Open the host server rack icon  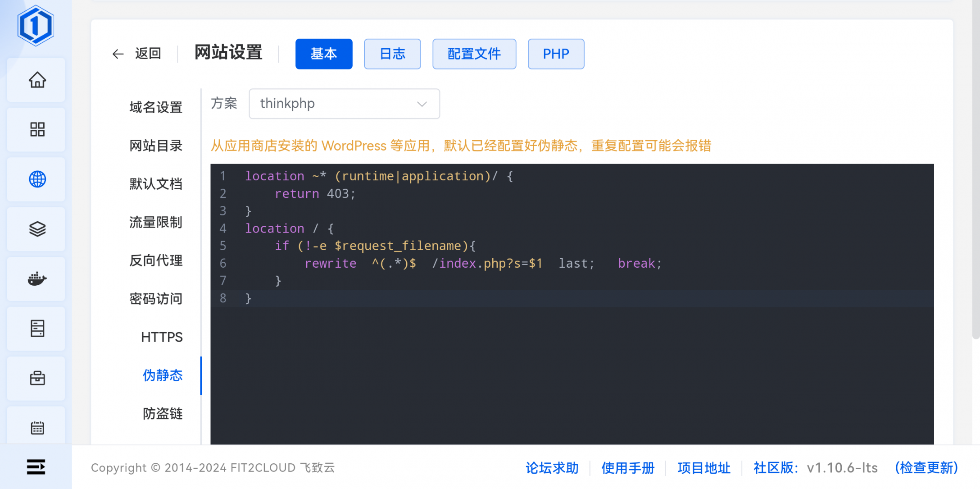tap(37, 329)
